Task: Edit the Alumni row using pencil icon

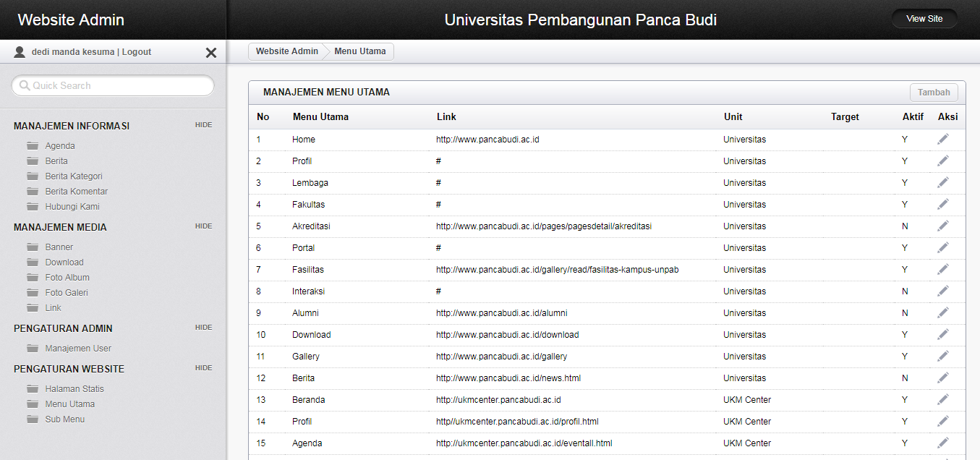Action: click(x=942, y=313)
